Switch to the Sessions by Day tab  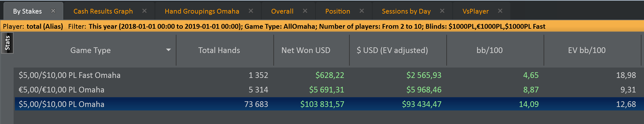click(406, 11)
